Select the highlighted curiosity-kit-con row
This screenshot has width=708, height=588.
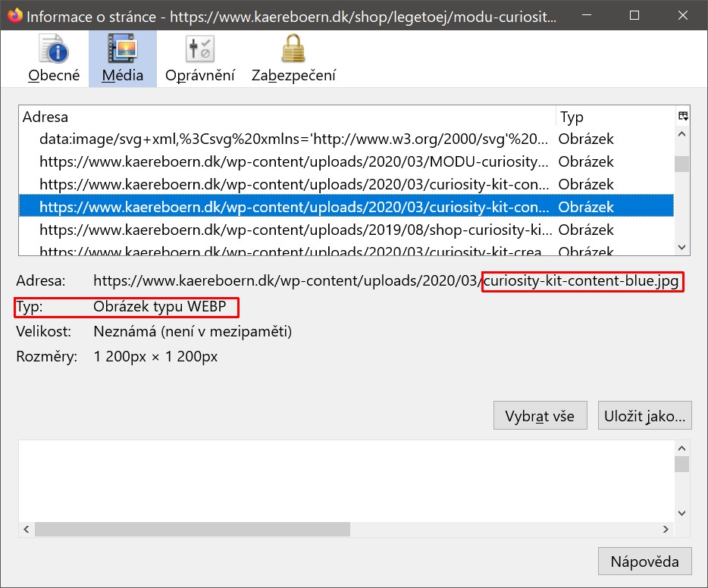[x=346, y=207]
